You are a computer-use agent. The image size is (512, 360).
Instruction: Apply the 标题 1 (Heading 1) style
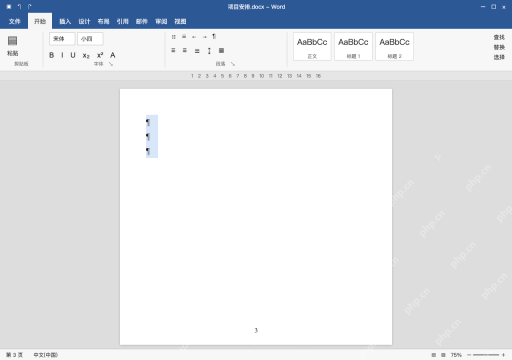pos(353,47)
